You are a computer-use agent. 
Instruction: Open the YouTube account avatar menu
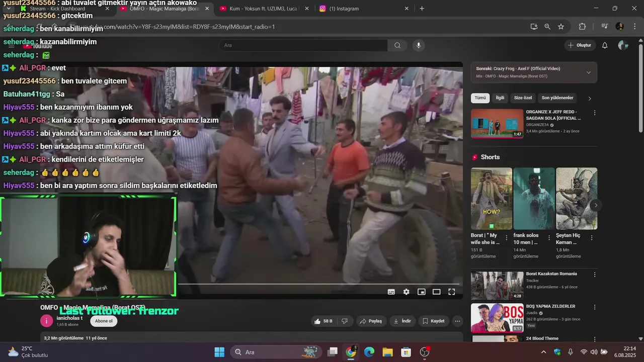623,45
